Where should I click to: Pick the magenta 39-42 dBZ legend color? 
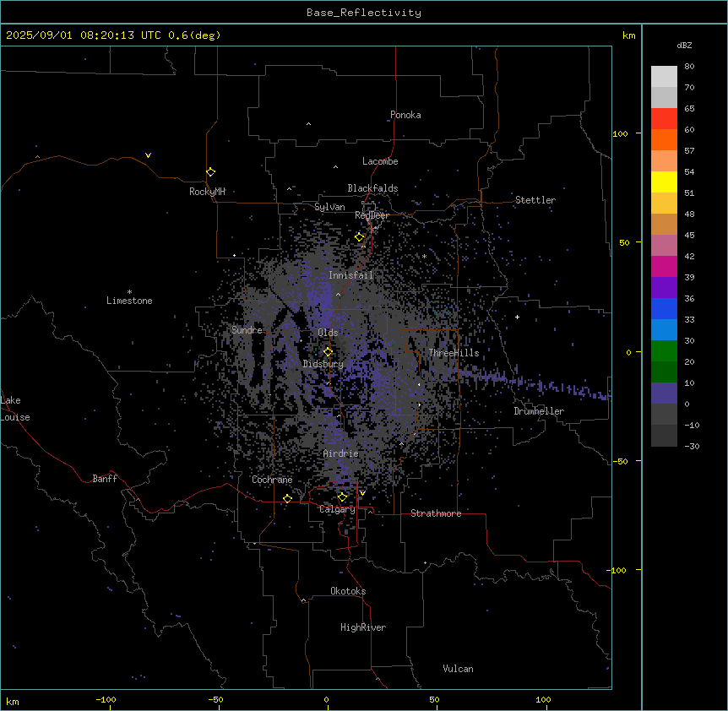point(664,266)
